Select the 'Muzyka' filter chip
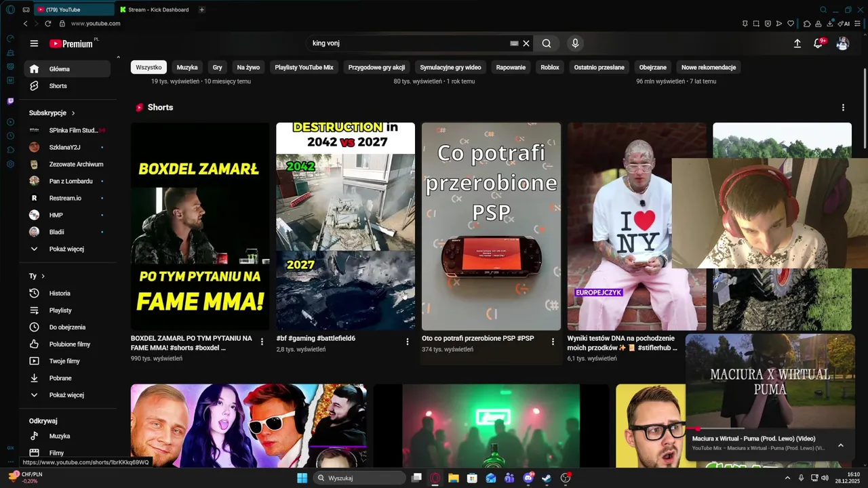The height and width of the screenshot is (488, 868). [187, 67]
